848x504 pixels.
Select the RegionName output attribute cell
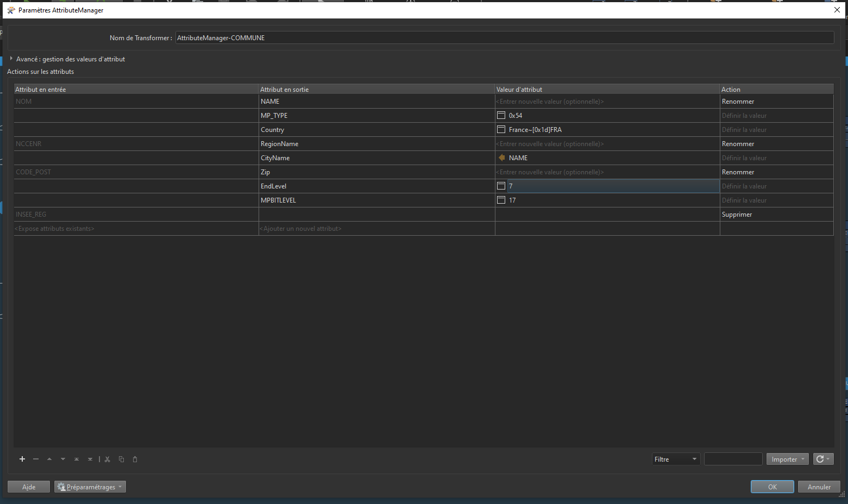(377, 144)
